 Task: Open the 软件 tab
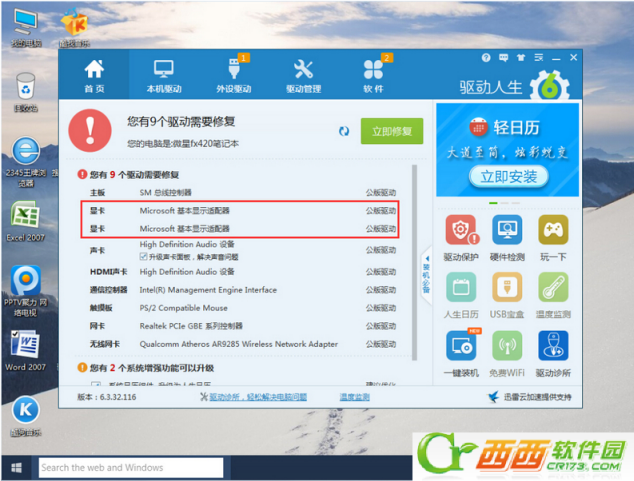pyautogui.click(x=373, y=76)
